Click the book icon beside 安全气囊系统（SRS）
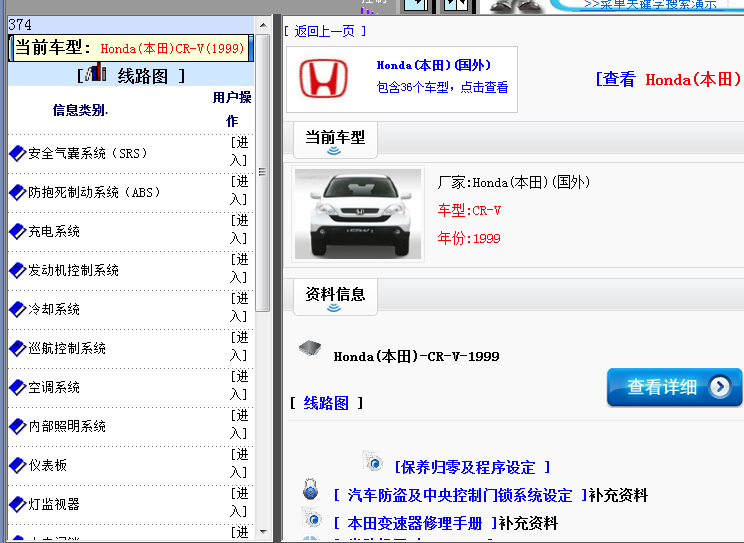The image size is (744, 543). [x=18, y=153]
